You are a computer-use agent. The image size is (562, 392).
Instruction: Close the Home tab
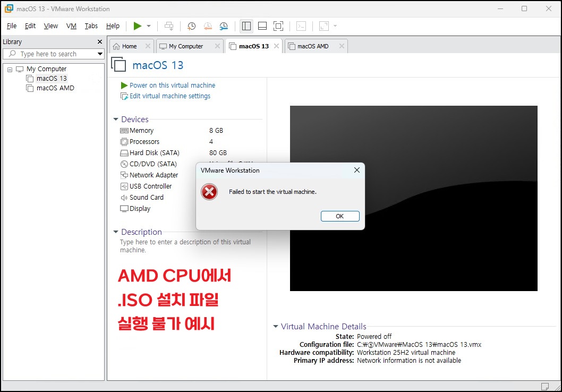[x=148, y=46]
